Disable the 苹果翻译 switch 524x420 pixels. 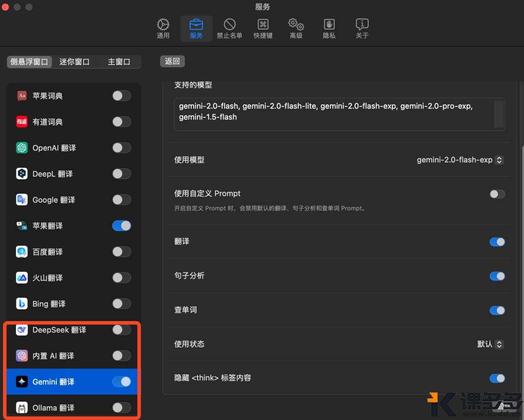[122, 226]
